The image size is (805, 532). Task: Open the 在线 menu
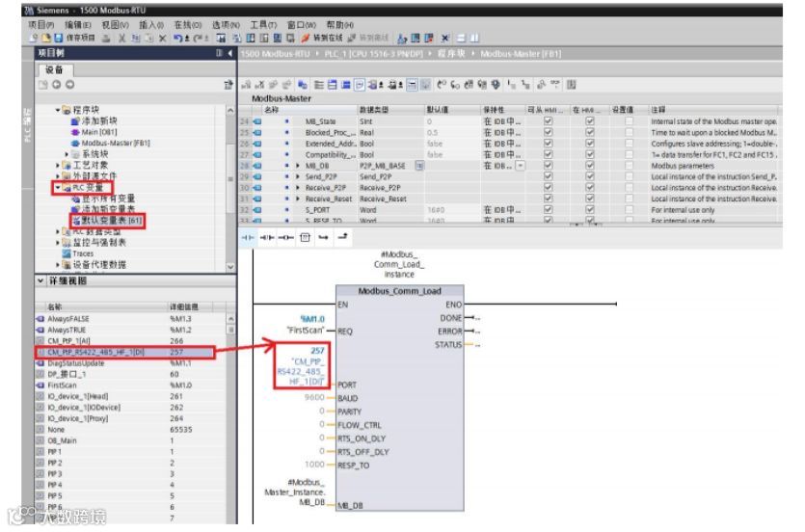click(187, 24)
